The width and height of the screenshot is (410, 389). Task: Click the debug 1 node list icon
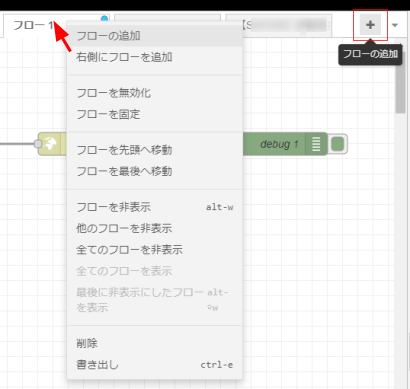[x=316, y=144]
